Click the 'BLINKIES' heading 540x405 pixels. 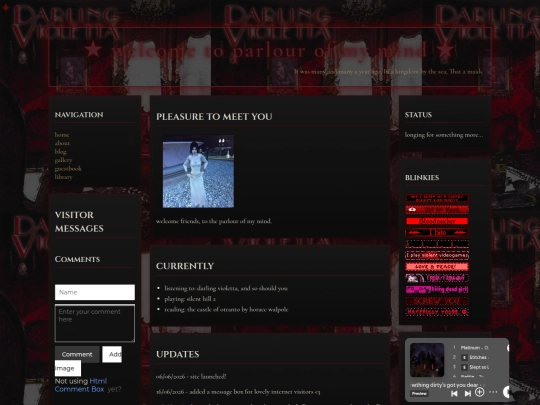[422, 178]
